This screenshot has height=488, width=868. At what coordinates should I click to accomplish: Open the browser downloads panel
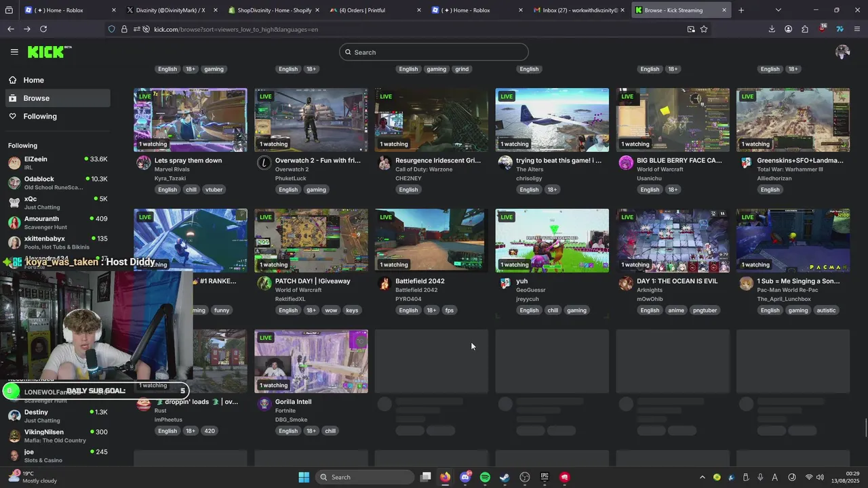tap(772, 29)
